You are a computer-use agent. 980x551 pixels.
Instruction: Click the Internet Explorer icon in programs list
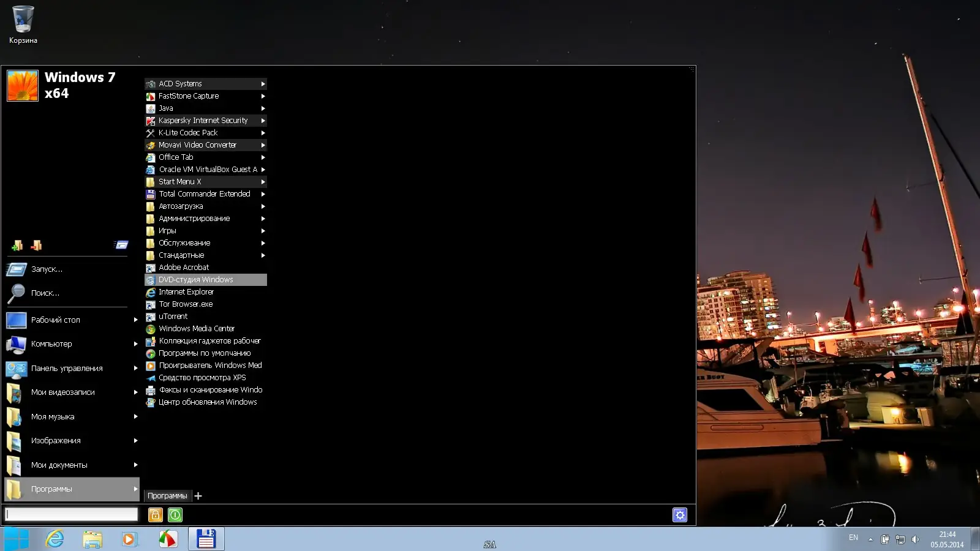coord(151,292)
